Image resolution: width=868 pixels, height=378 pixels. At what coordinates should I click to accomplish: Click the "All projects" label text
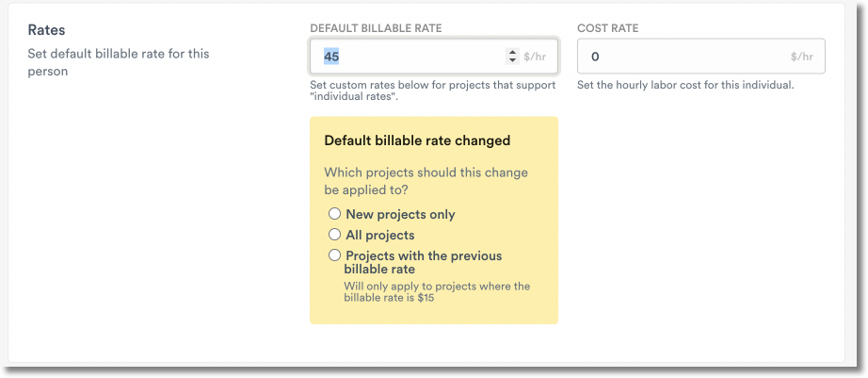point(379,235)
